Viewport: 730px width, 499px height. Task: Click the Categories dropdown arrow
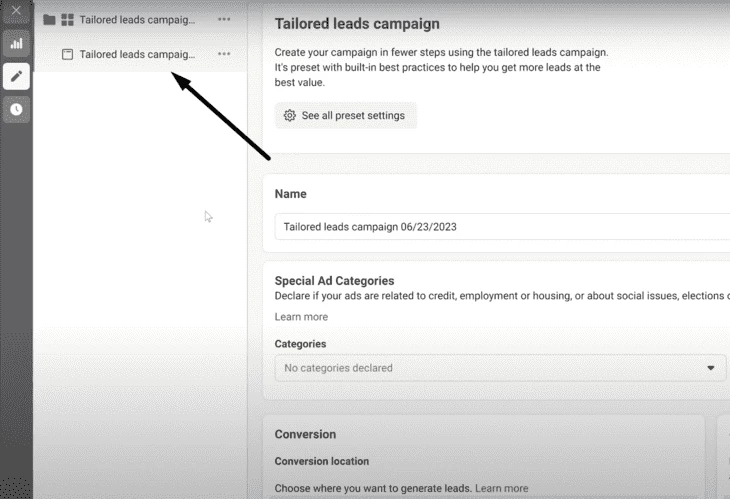click(710, 368)
